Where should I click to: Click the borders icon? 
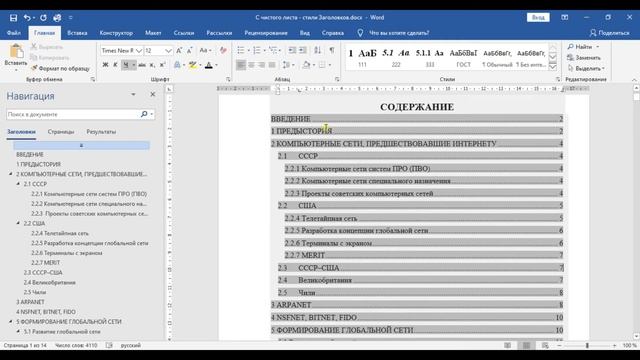click(322, 65)
